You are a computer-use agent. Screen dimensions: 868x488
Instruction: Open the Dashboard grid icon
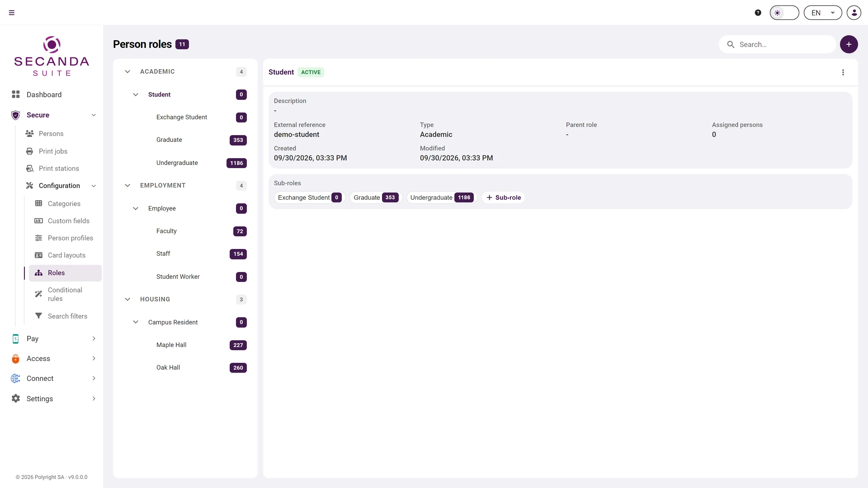(16, 94)
